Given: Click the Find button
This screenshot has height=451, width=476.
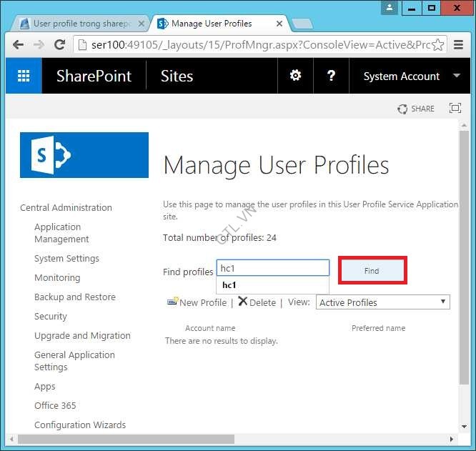Looking at the screenshot, I should [372, 270].
